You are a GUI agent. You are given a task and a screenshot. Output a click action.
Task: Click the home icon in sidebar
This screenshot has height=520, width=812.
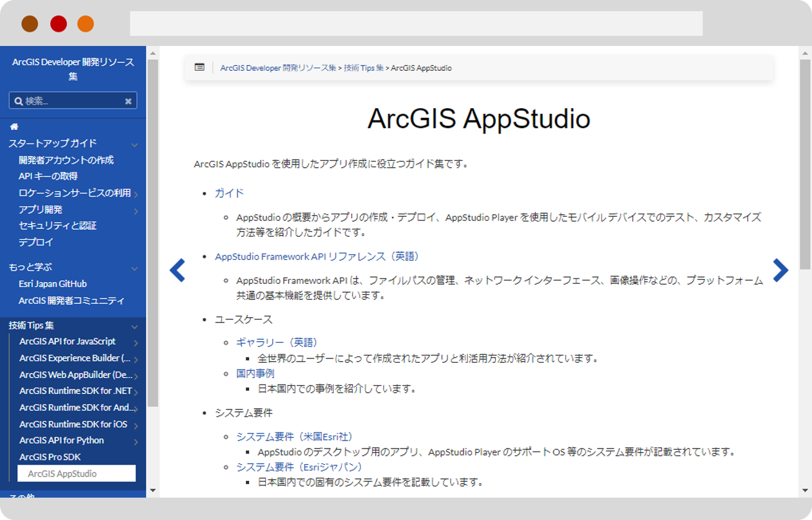(x=14, y=127)
